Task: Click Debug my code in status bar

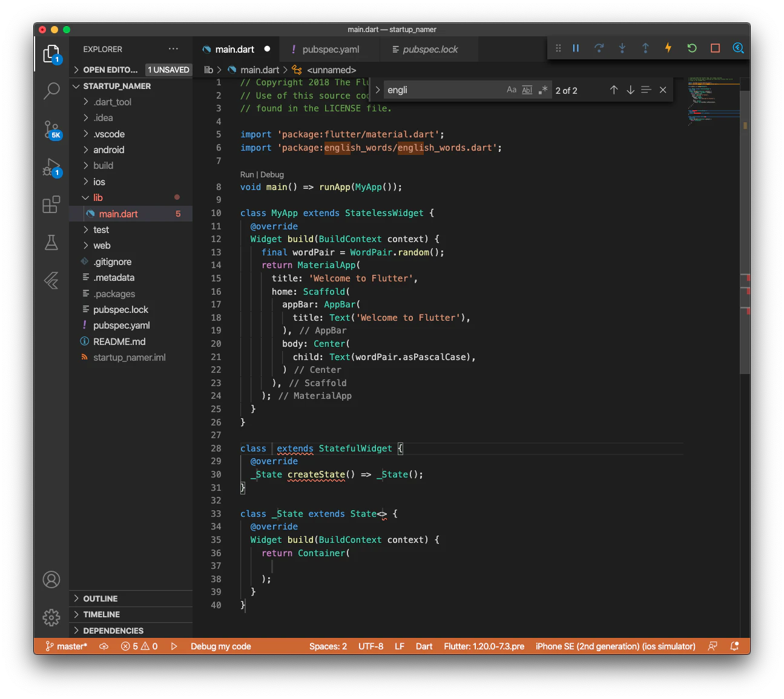Action: pyautogui.click(x=220, y=646)
